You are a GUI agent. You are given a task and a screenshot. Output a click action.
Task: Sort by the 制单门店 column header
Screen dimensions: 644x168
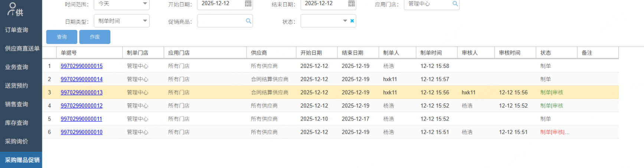(143, 53)
